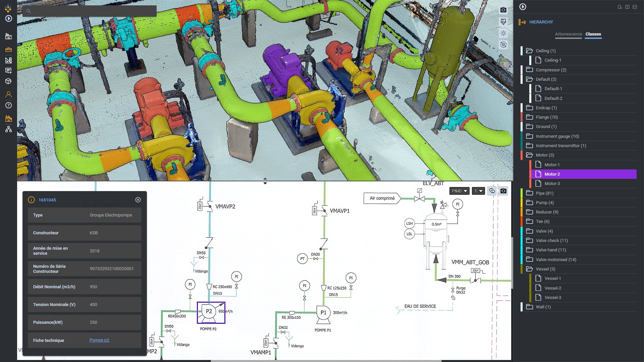Click the factory icon in left sidebar
644x362 pixels.
point(8,36)
